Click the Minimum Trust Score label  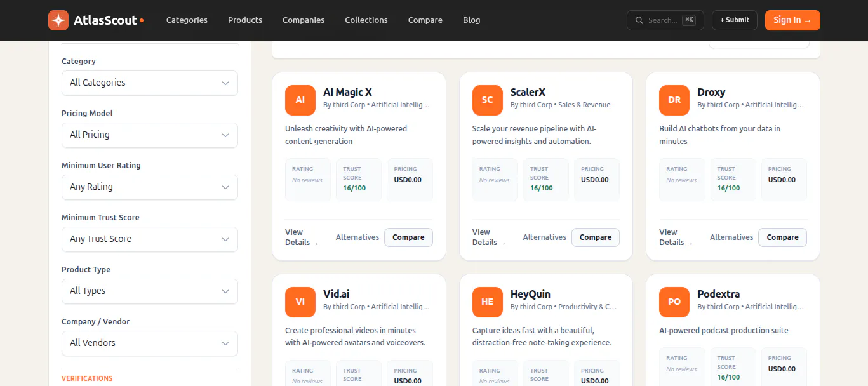[100, 218]
